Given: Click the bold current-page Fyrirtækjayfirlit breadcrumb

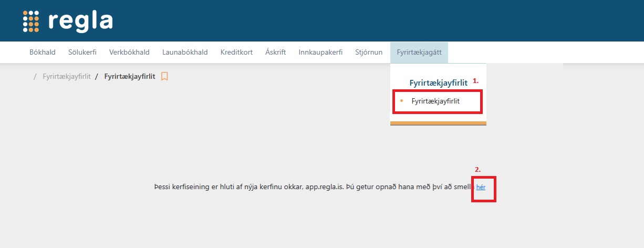Looking at the screenshot, I should (x=130, y=76).
